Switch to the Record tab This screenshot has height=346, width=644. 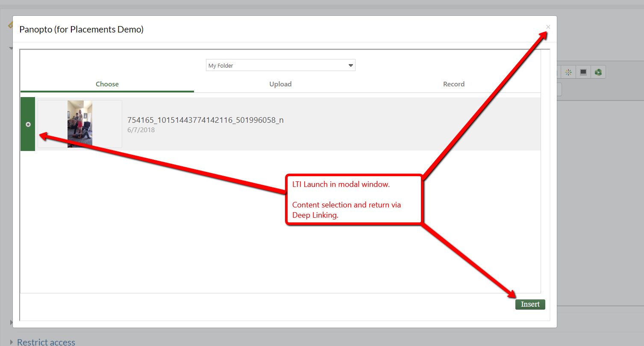point(454,84)
